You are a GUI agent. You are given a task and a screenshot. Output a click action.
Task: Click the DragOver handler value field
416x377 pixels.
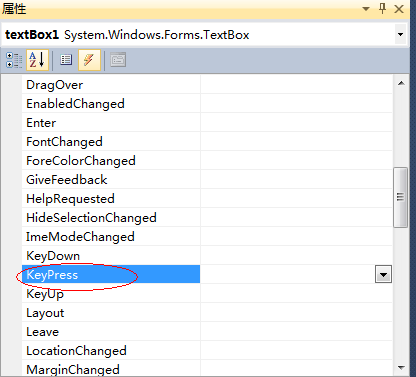click(x=297, y=85)
